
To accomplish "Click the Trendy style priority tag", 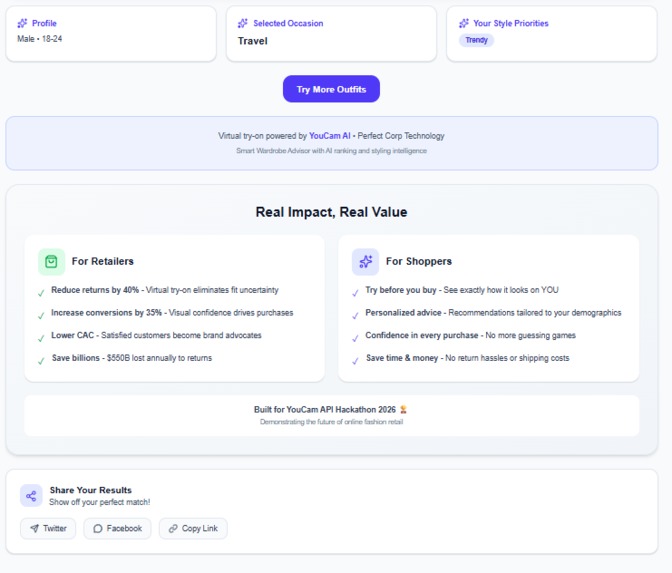I will 477,40.
